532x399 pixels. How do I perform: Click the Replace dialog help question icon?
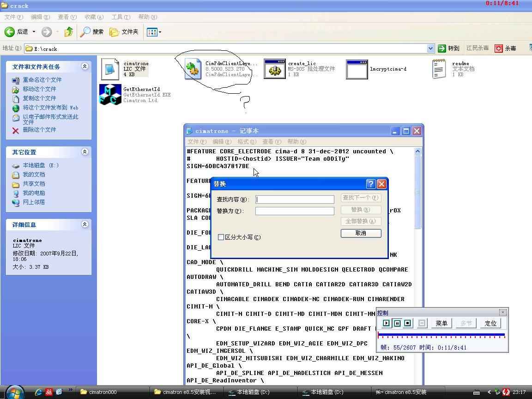[371, 184]
